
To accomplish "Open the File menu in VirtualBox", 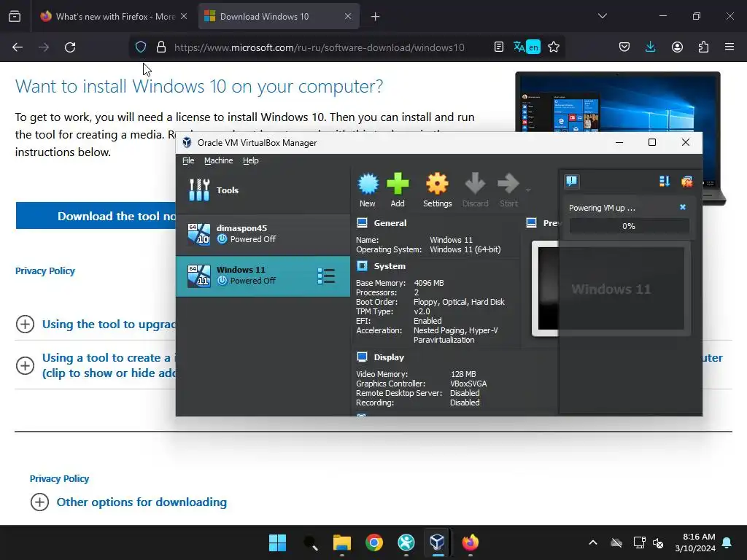I will click(x=188, y=160).
